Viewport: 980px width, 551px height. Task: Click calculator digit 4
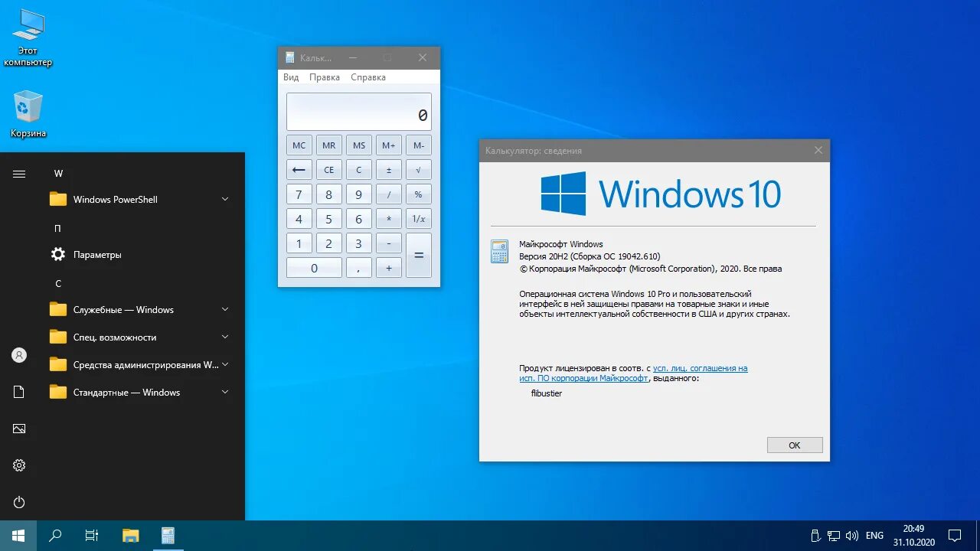coord(299,219)
